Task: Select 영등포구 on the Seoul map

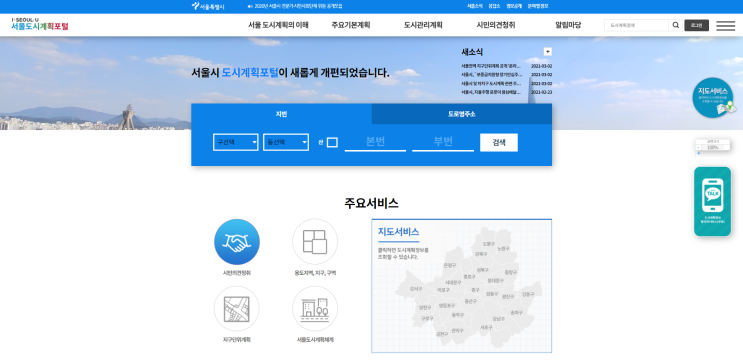Action: tap(447, 306)
